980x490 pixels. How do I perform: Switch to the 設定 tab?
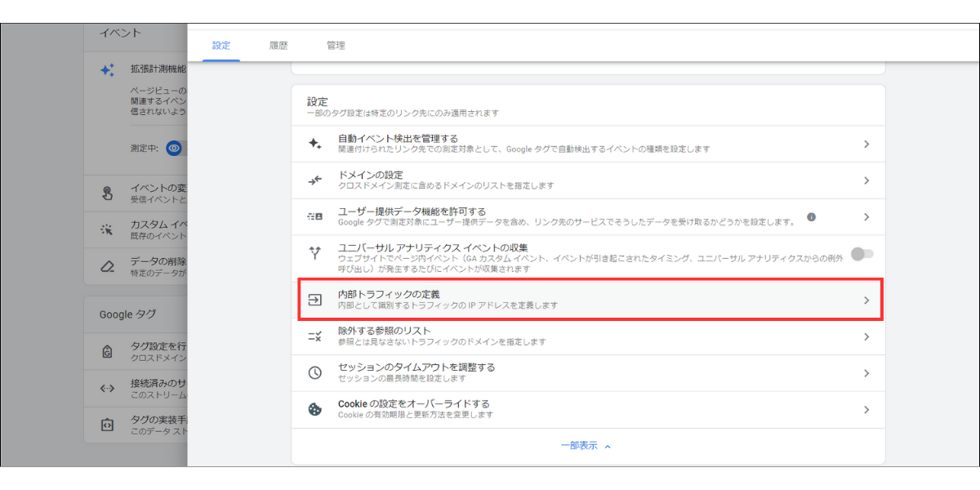[x=221, y=46]
